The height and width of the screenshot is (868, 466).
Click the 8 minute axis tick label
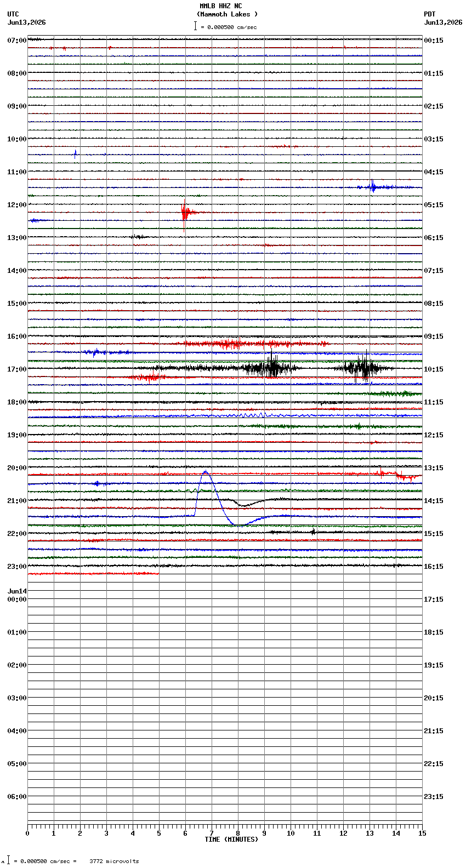238,833
